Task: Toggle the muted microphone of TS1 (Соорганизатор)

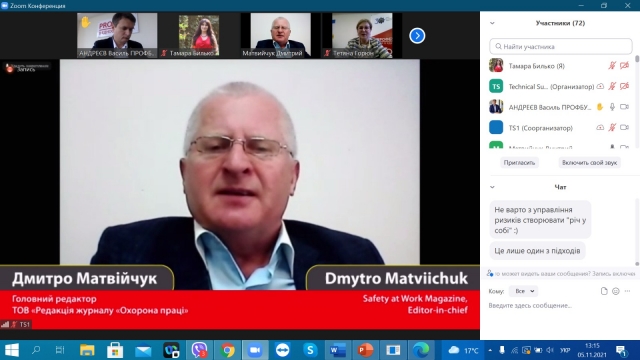Action: pos(612,127)
